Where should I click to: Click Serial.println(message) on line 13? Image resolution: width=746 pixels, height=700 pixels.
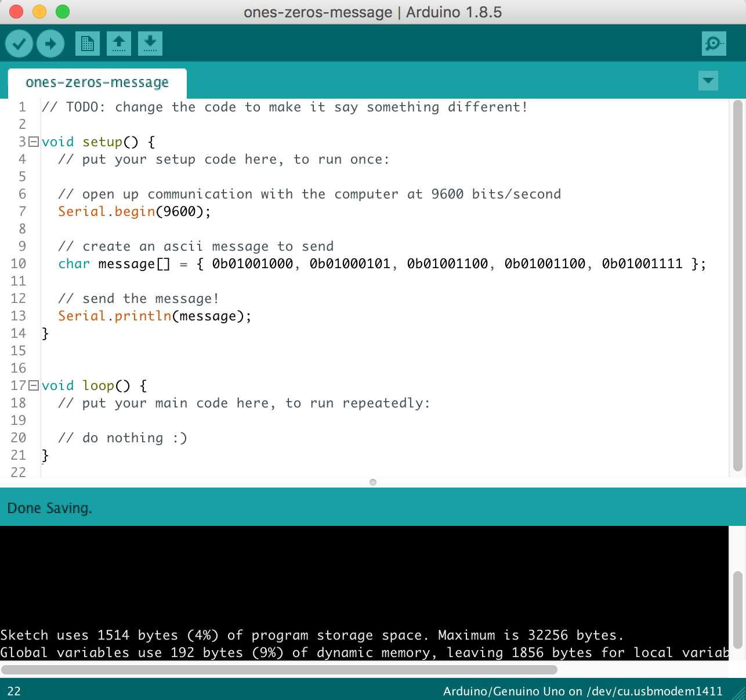point(154,316)
